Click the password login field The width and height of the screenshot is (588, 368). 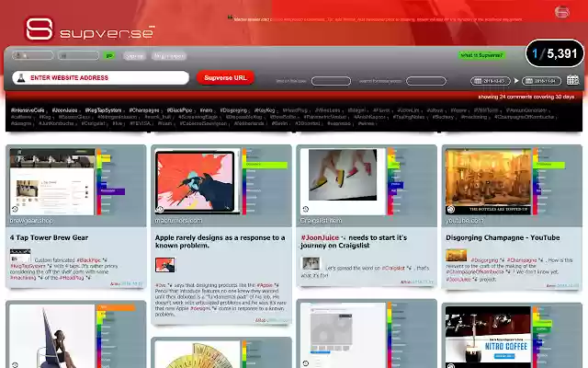(x=78, y=55)
